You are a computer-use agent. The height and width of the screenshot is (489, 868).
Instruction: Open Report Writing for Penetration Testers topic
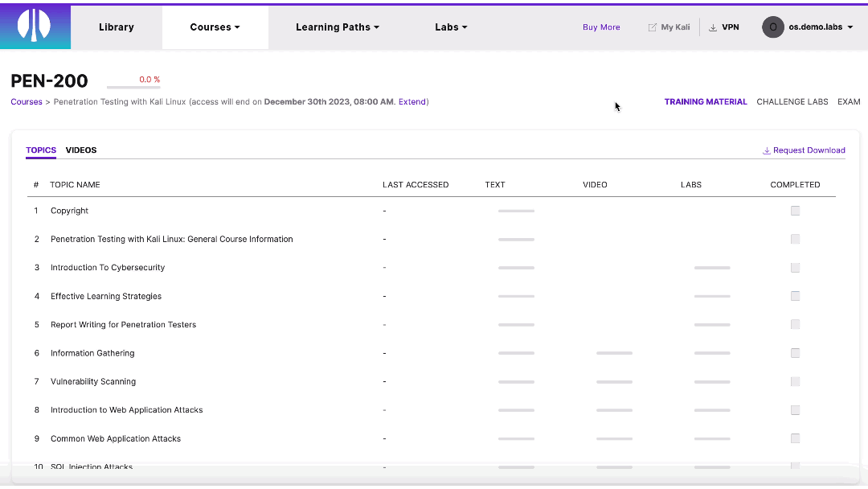pyautogui.click(x=123, y=324)
